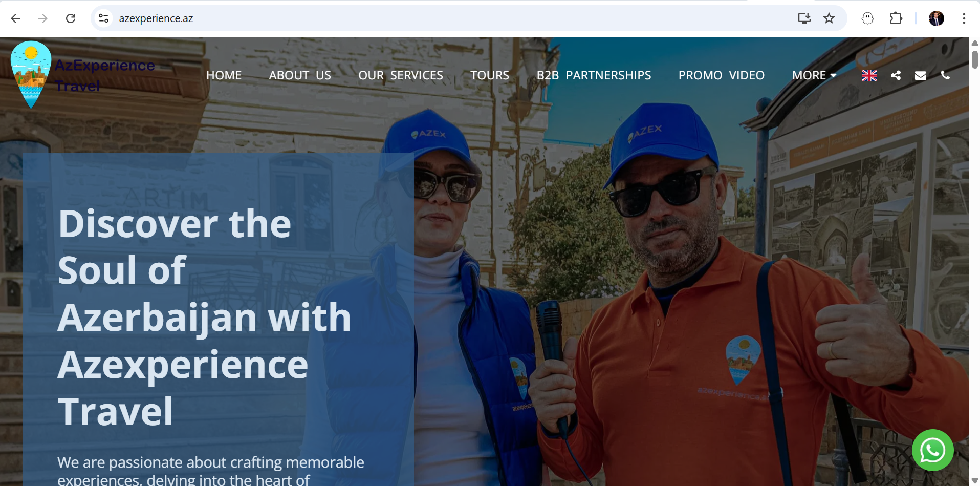Go to the TOURS page

point(490,75)
